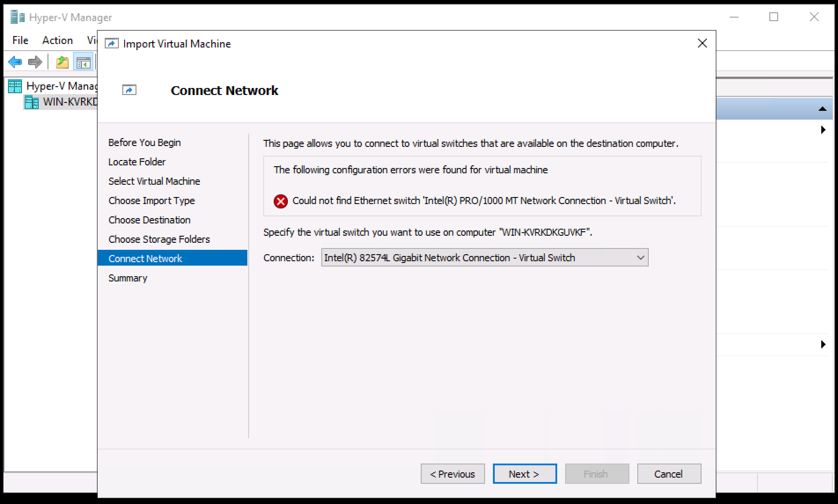The width and height of the screenshot is (838, 504).
Task: Open the File menu
Action: [19, 40]
